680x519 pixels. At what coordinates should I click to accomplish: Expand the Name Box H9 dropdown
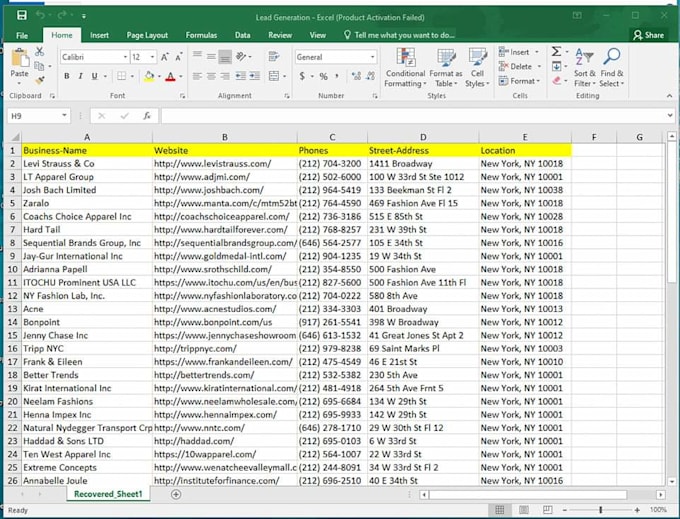tap(64, 116)
